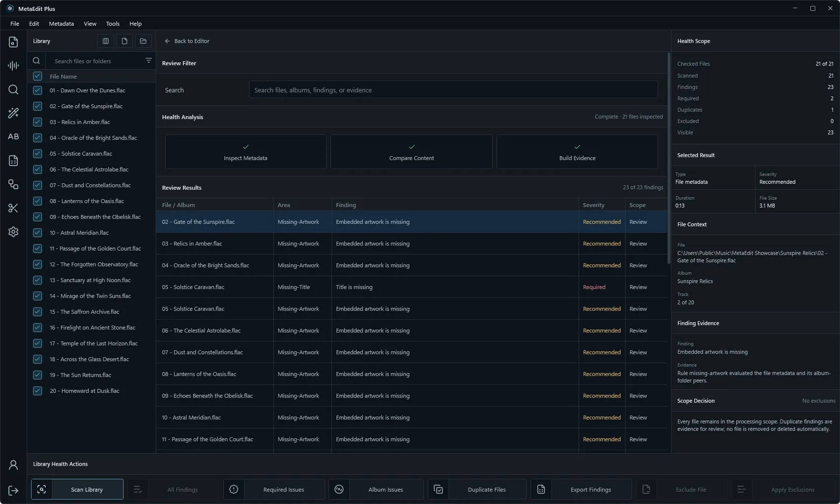This screenshot has height=504, width=840.
Task: Select the magic wand auto-tag tool
Action: point(13,113)
